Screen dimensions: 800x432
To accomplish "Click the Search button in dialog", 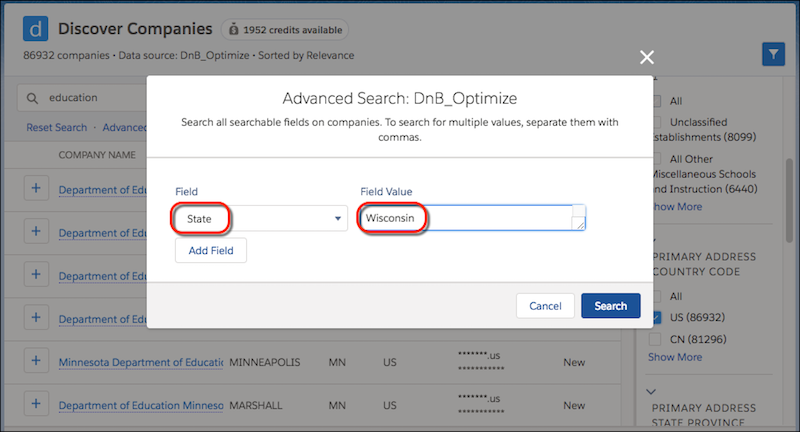I will [610, 306].
